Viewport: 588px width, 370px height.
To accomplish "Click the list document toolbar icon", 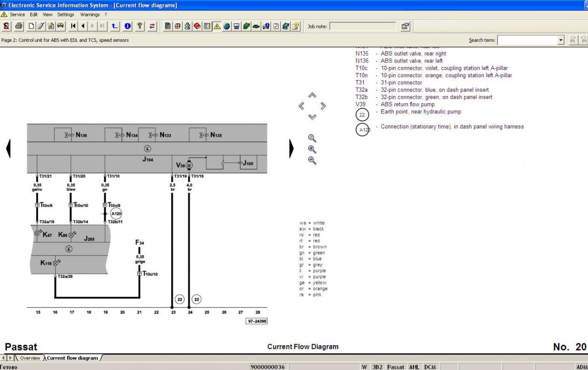I will pyautogui.click(x=207, y=26).
